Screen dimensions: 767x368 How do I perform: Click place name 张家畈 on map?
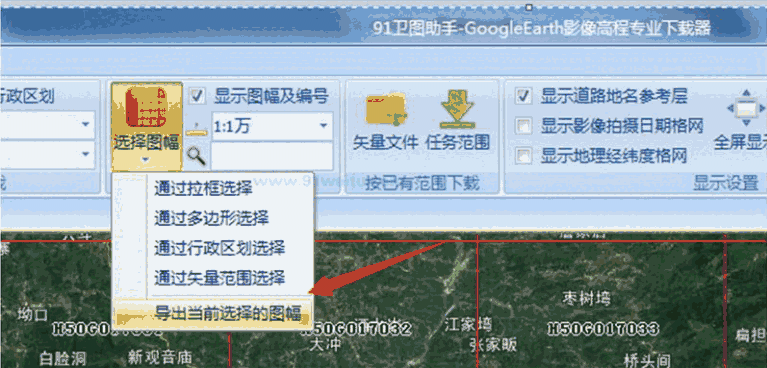(x=493, y=345)
